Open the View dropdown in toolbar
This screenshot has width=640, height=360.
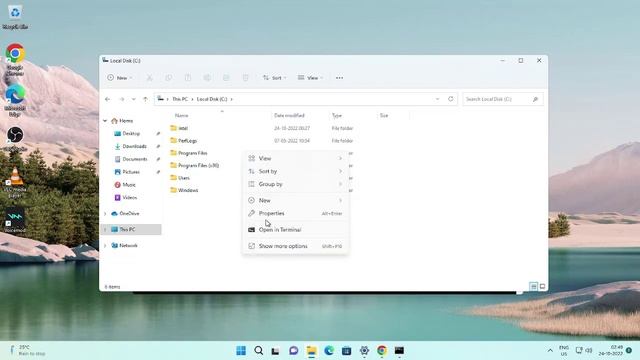pyautogui.click(x=310, y=78)
